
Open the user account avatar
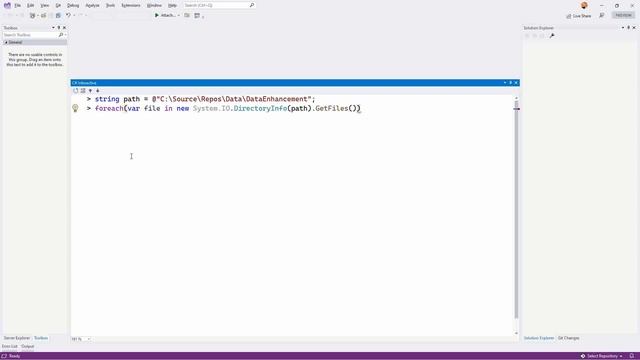point(584,5)
